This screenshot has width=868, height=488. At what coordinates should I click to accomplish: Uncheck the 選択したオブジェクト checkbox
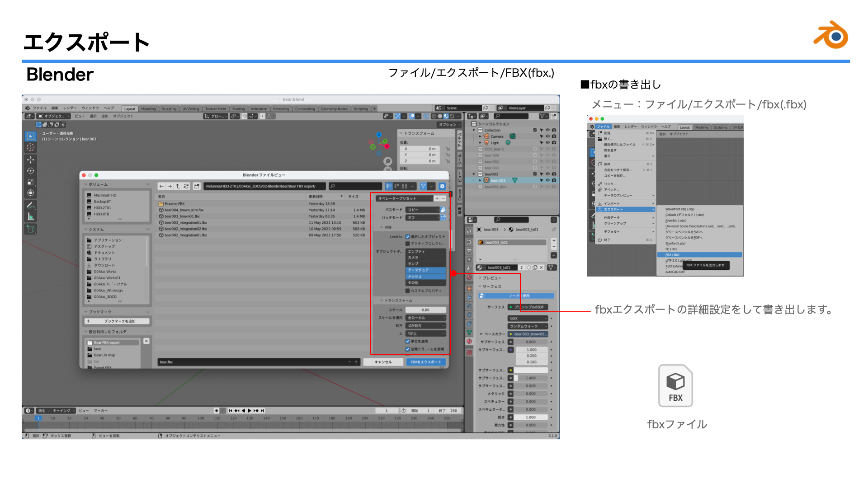tap(407, 236)
